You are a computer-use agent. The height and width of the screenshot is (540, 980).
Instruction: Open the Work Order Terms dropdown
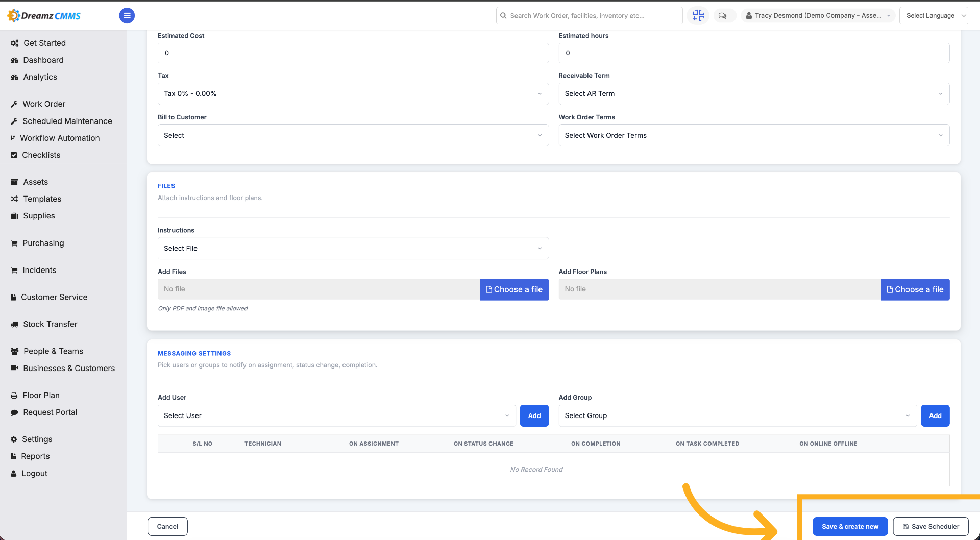(754, 135)
